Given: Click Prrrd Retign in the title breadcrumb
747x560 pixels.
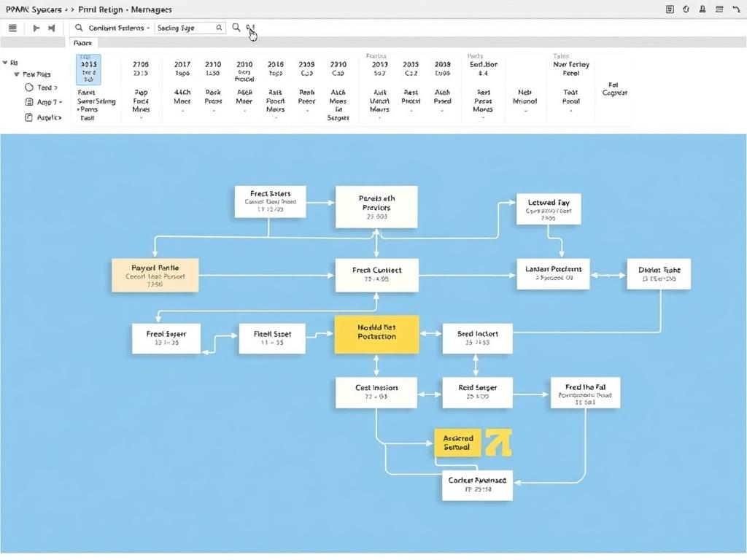Looking at the screenshot, I should (x=101, y=9).
